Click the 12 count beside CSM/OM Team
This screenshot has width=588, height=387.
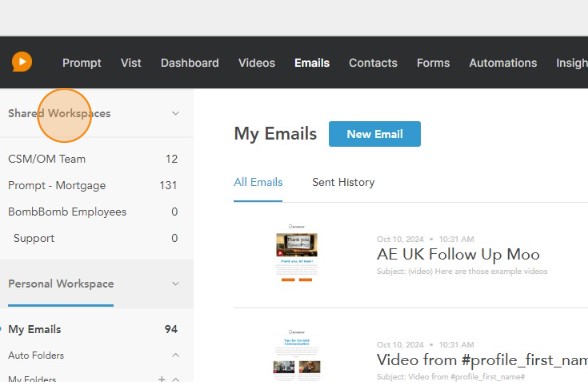point(172,159)
